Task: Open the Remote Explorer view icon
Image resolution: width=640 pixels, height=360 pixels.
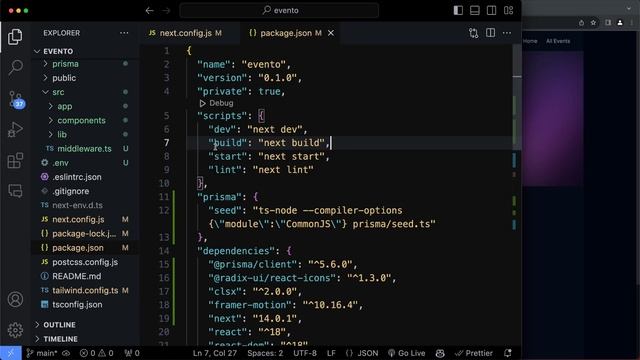Action: [15, 191]
